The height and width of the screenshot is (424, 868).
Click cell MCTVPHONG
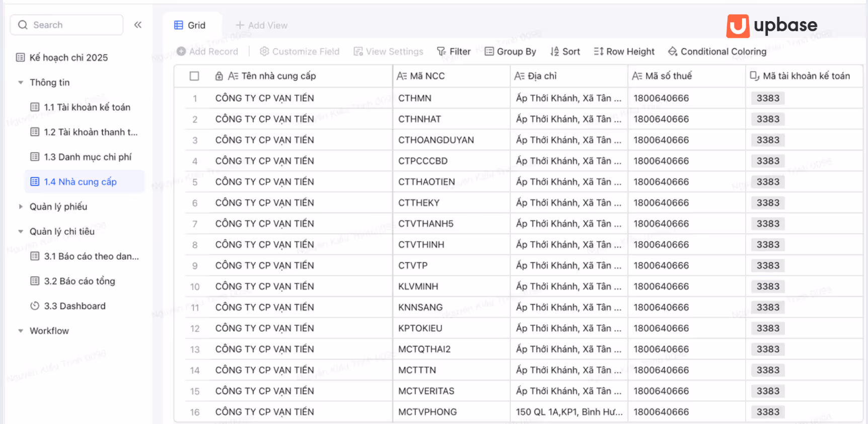tap(452, 411)
